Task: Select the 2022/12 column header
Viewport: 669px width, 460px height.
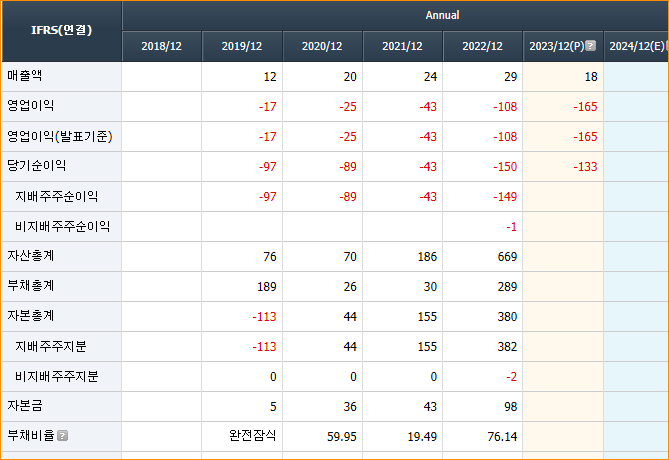Action: 483,46
